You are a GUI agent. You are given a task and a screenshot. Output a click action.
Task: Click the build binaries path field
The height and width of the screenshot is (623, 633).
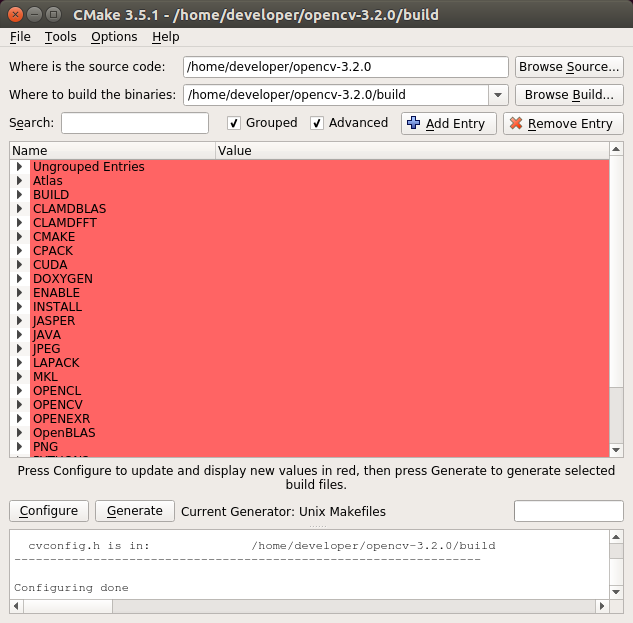pos(336,95)
